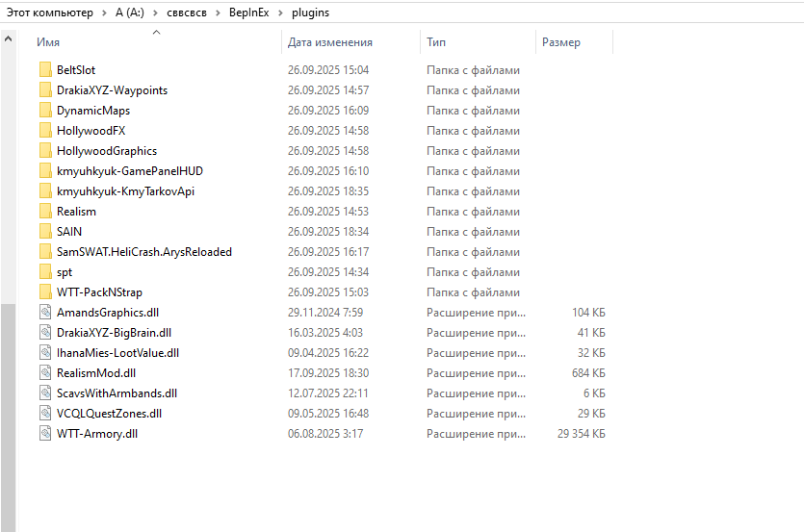Click date '29.11.2024 7:59' of AmandsGraphics.dll

tap(325, 313)
